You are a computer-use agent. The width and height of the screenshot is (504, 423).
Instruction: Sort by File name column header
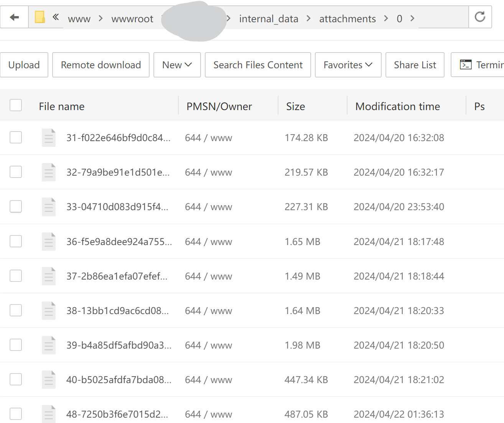62,106
